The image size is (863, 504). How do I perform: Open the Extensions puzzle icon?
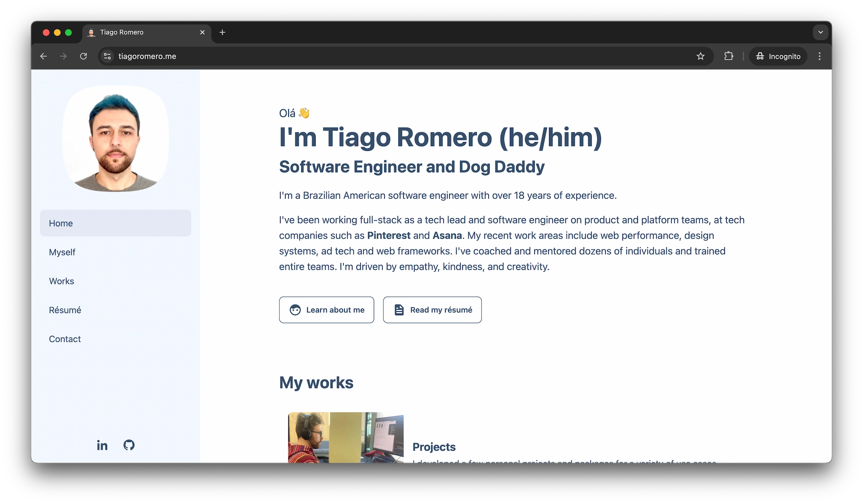(729, 56)
